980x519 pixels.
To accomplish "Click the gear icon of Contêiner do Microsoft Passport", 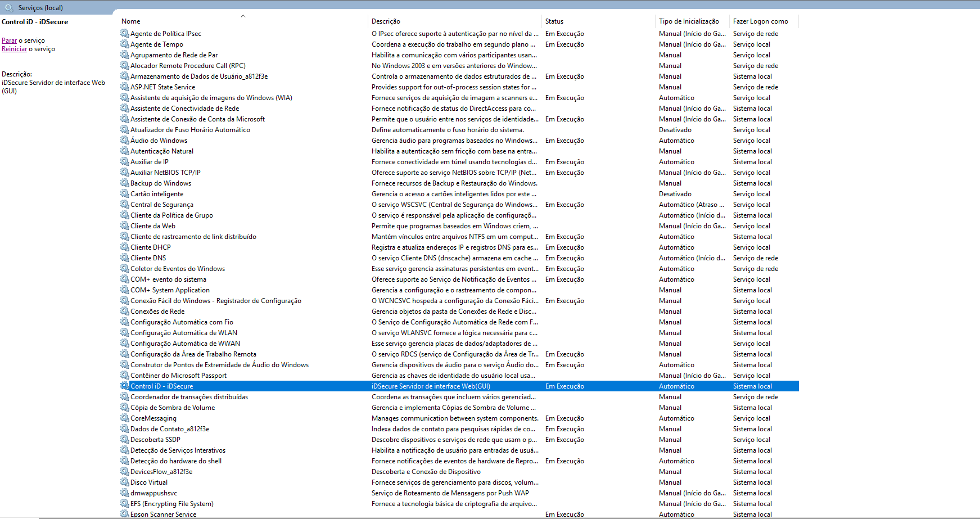I will coord(124,376).
